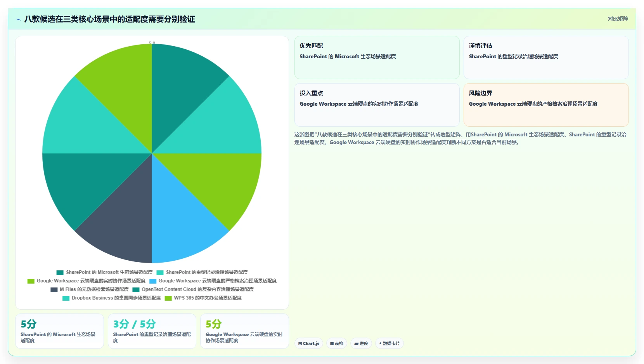Toggle the WPS 365 的中文办公 legend swatch
Viewport: 644px width, 364px height.
pos(168,298)
